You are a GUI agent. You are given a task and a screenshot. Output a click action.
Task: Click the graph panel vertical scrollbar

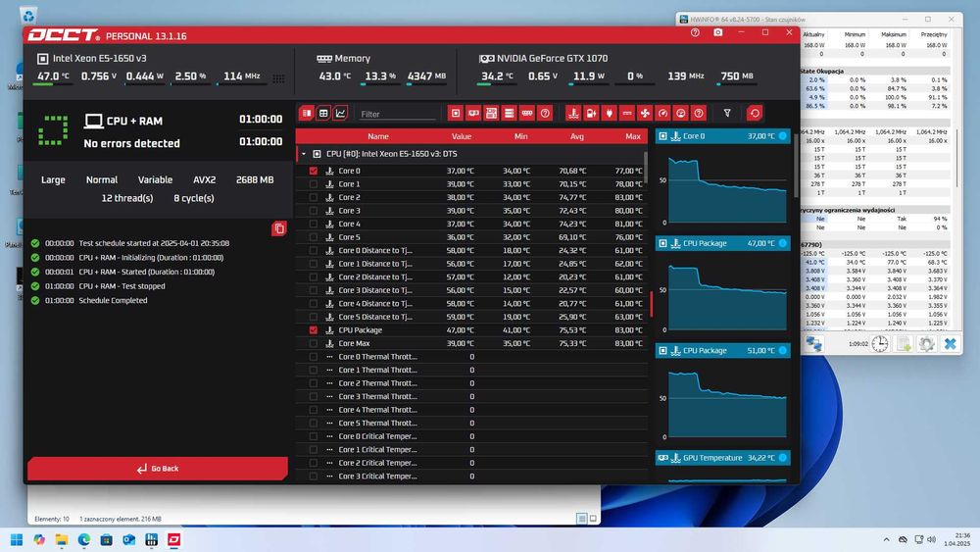[796, 166]
